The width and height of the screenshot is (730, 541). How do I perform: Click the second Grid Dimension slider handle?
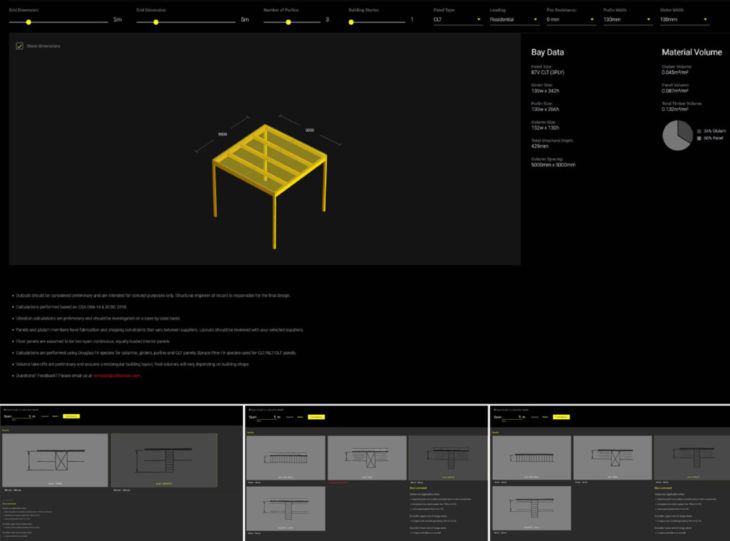pos(155,20)
